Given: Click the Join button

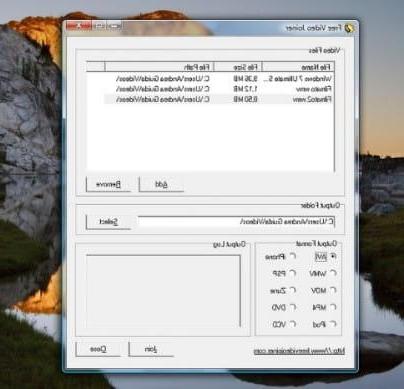Looking at the screenshot, I should pyautogui.click(x=151, y=349).
